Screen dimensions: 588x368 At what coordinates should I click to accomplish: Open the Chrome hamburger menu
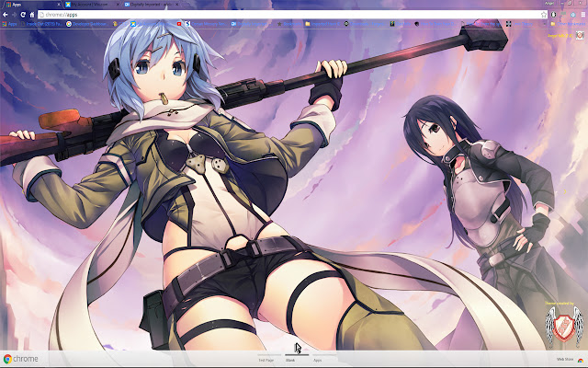click(x=583, y=15)
